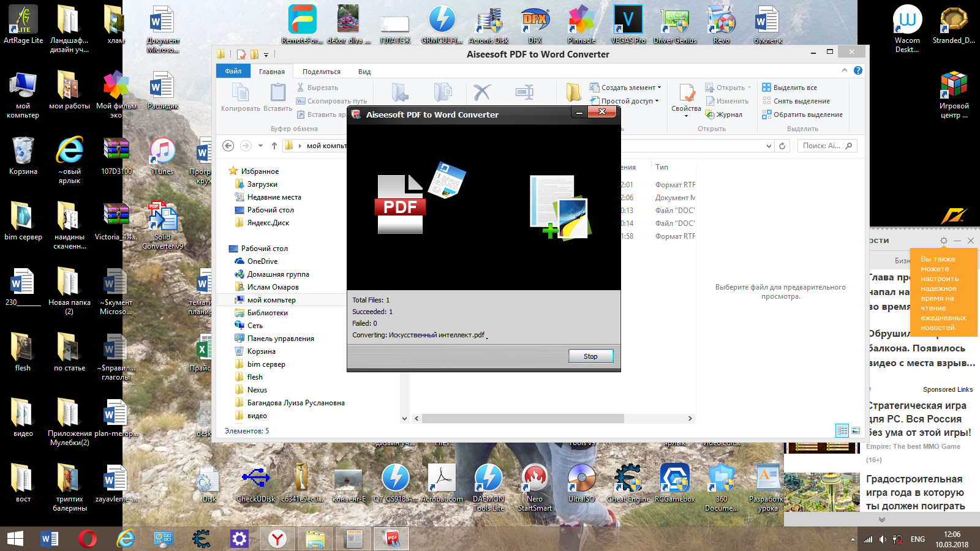Click Скопировать путь in the ribbon
Viewport: 980px width, 551px height.
pos(331,101)
